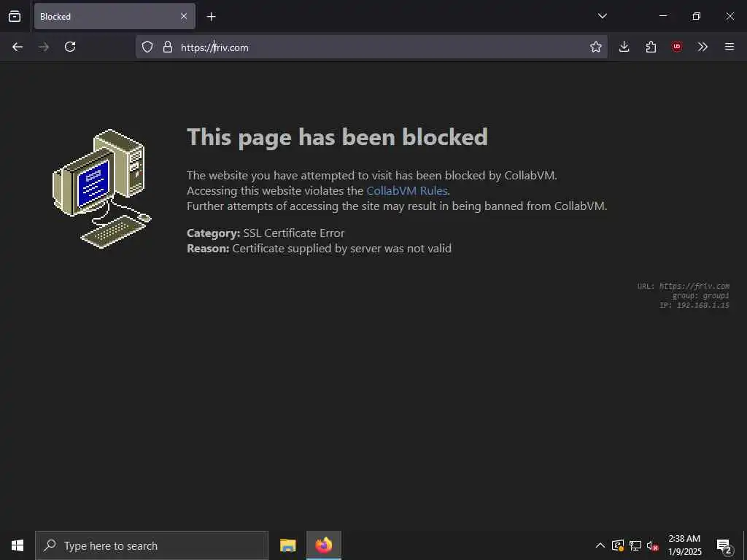
Task: Open Firefox View in the tab bar
Action: coord(15,16)
